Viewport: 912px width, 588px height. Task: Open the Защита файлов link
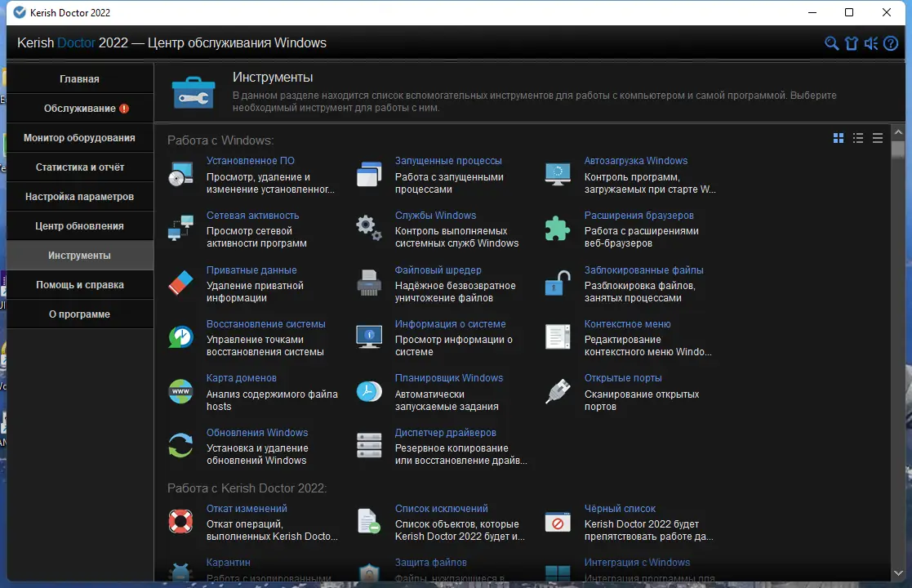[x=430, y=563]
